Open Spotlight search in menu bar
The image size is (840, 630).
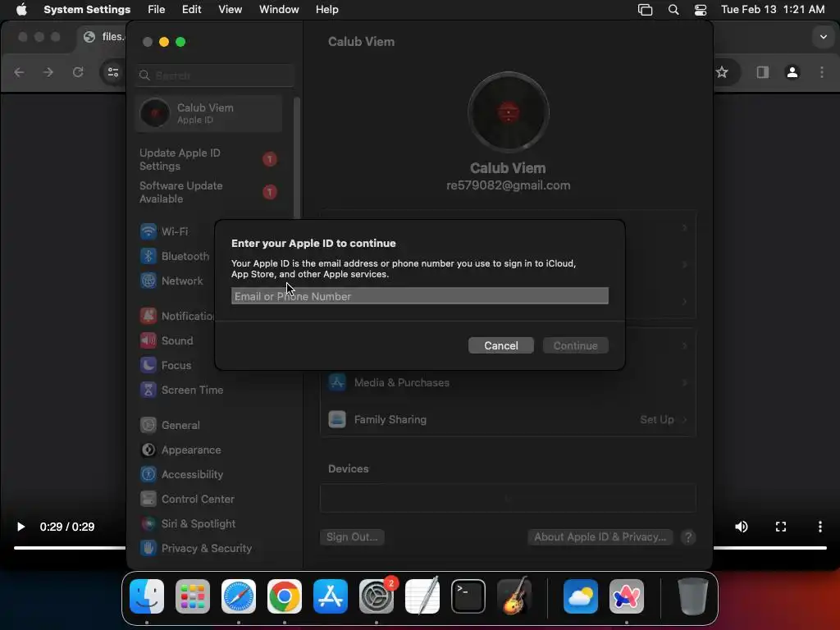click(673, 10)
